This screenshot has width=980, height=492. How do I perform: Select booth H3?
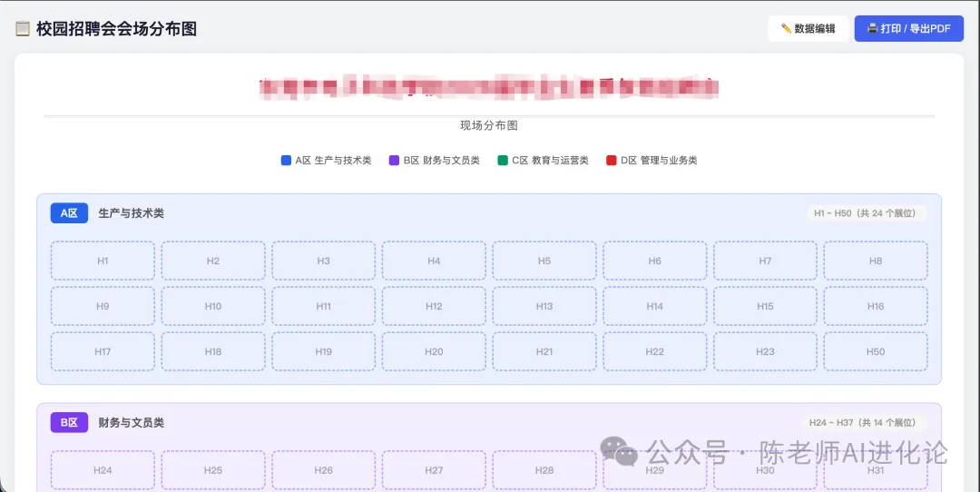(x=324, y=261)
